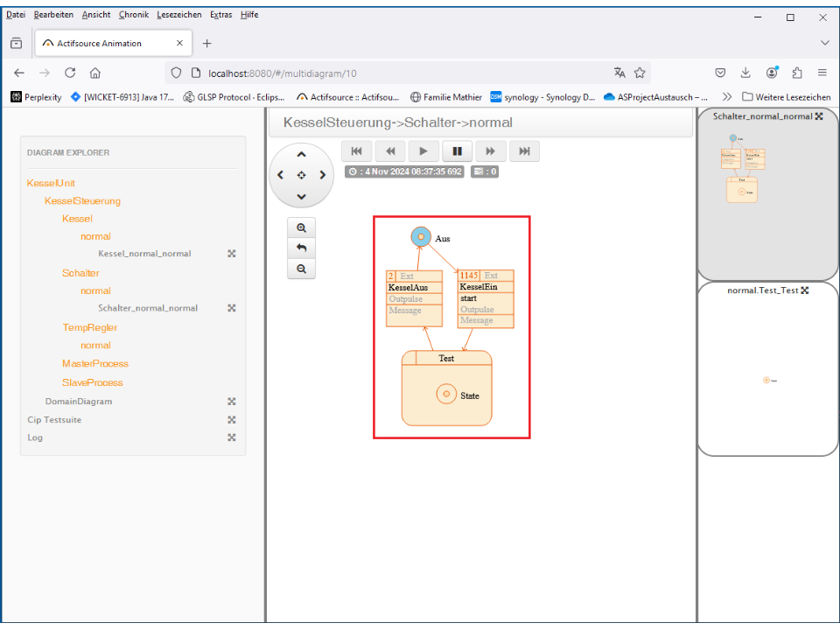The height and width of the screenshot is (630, 840).
Task: Fast-forward the animation one step
Action: coord(491,151)
